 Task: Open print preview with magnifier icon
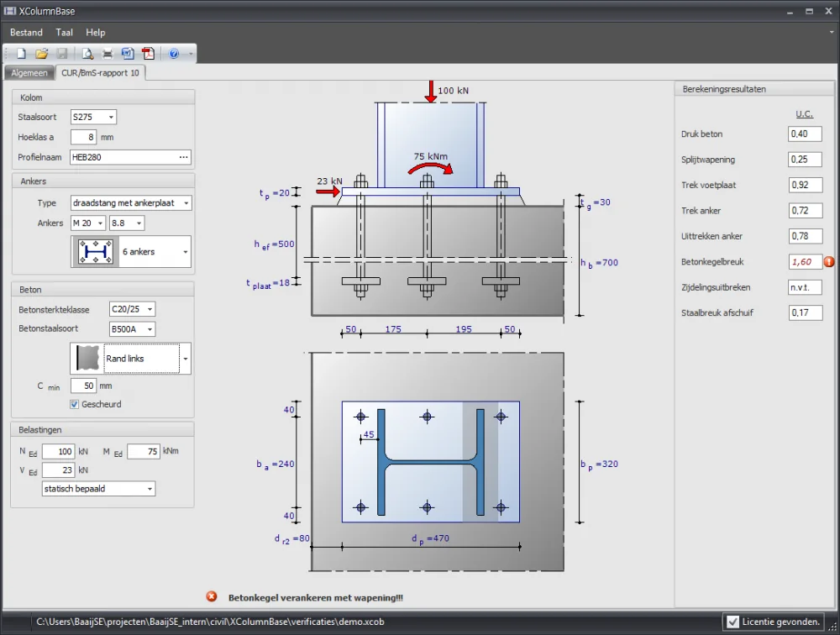[x=87, y=54]
